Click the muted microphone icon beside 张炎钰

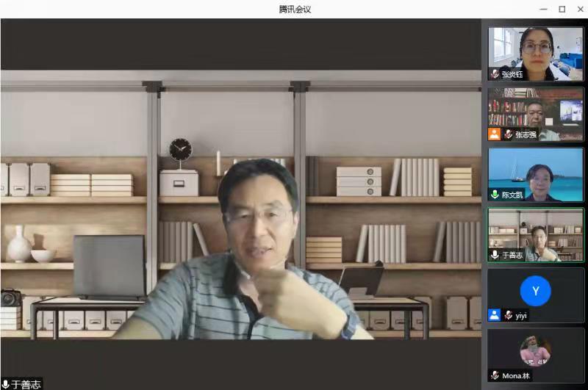[495, 74]
